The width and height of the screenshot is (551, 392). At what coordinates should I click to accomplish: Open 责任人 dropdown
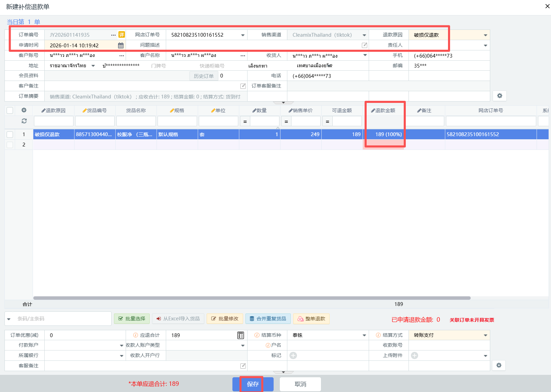tap(485, 45)
